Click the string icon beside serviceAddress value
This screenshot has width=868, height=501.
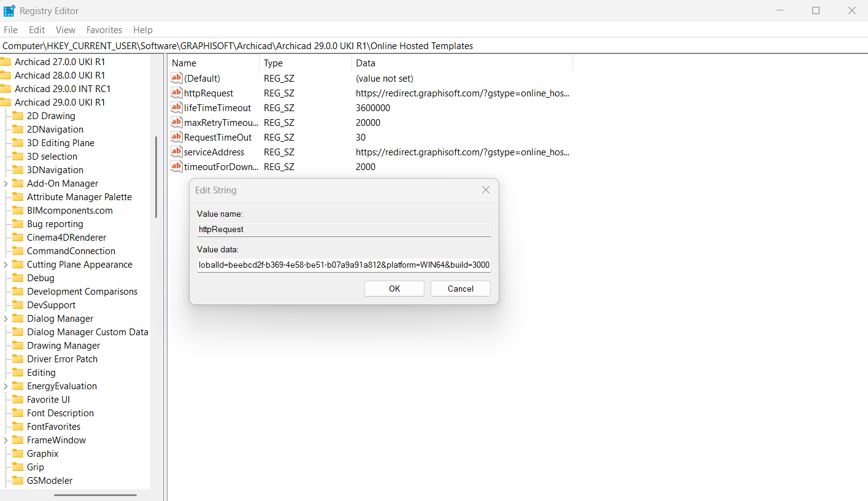[177, 152]
